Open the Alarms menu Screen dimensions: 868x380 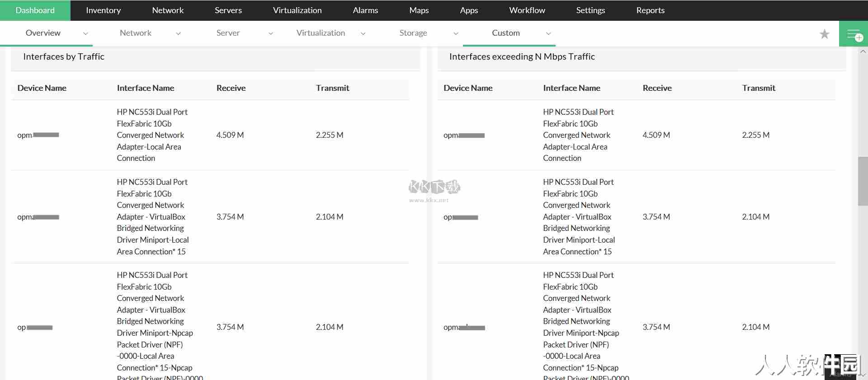(x=365, y=10)
